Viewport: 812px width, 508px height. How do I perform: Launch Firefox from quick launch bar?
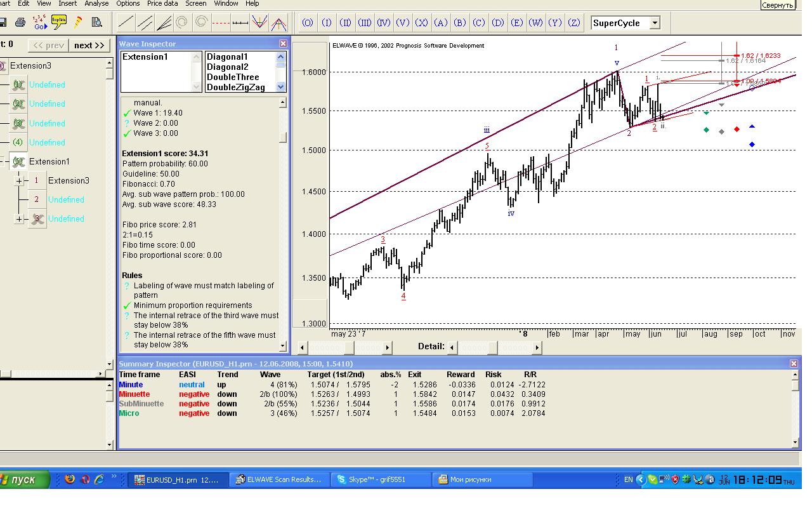click(x=70, y=479)
